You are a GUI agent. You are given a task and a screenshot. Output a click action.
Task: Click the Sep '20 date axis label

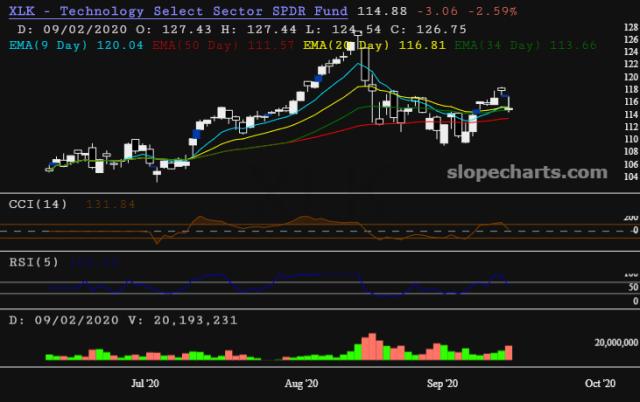pos(443,383)
